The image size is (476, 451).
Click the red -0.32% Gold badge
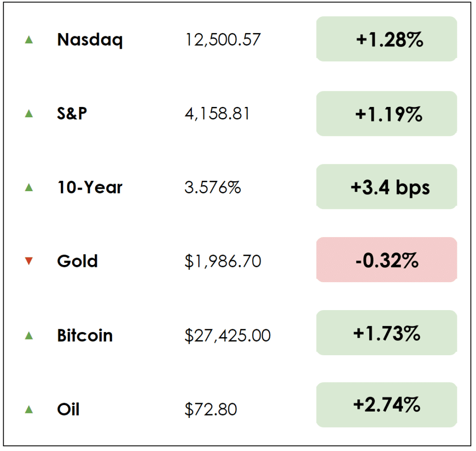[x=387, y=260]
